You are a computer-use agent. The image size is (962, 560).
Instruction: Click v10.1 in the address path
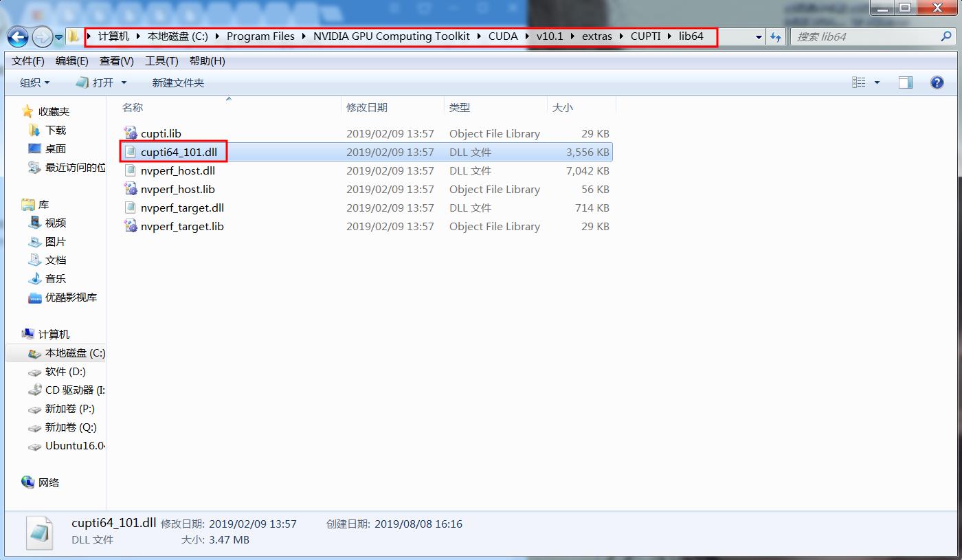click(550, 36)
